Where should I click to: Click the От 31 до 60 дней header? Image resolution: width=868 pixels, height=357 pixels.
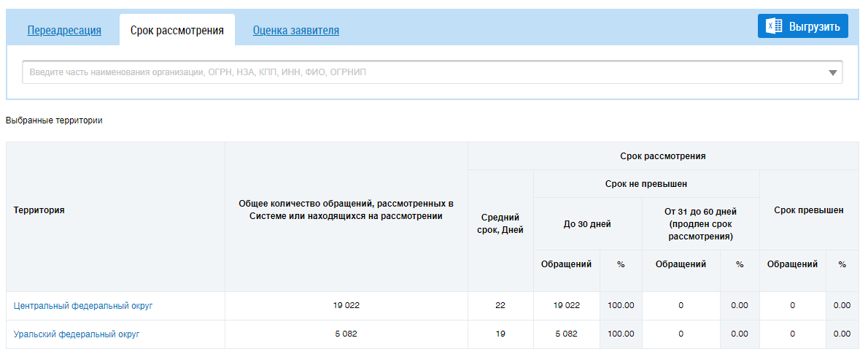700,224
